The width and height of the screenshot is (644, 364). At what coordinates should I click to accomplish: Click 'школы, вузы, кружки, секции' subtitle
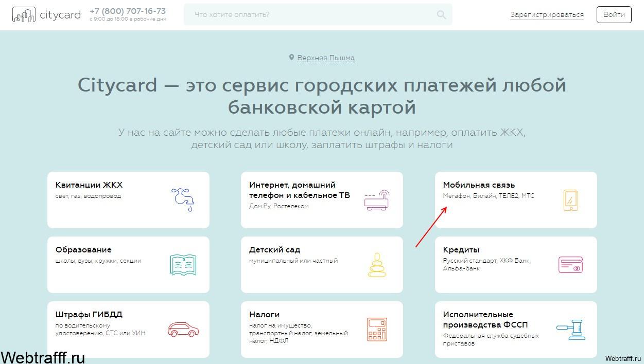[x=98, y=261]
